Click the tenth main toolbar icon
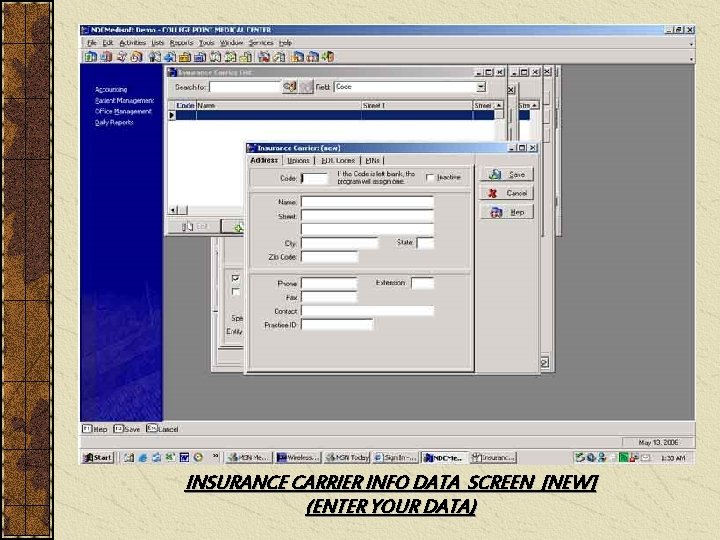Screen dimensions: 720x540 (231, 56)
